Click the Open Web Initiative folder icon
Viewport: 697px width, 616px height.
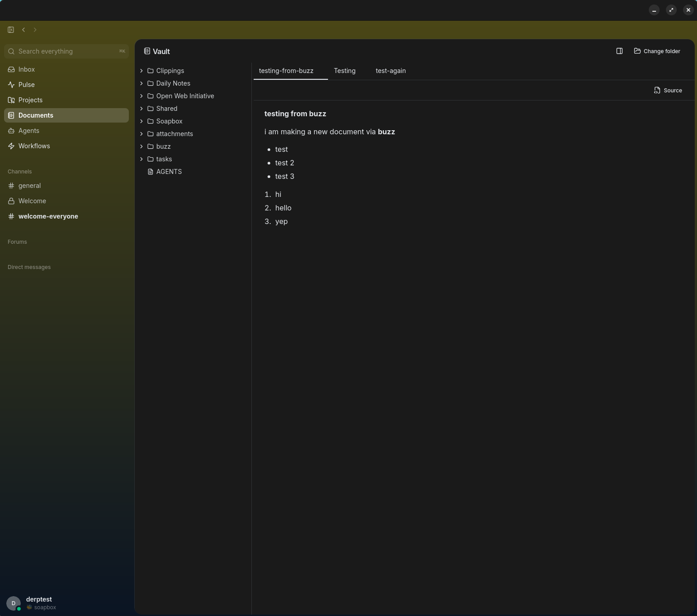pyautogui.click(x=150, y=96)
